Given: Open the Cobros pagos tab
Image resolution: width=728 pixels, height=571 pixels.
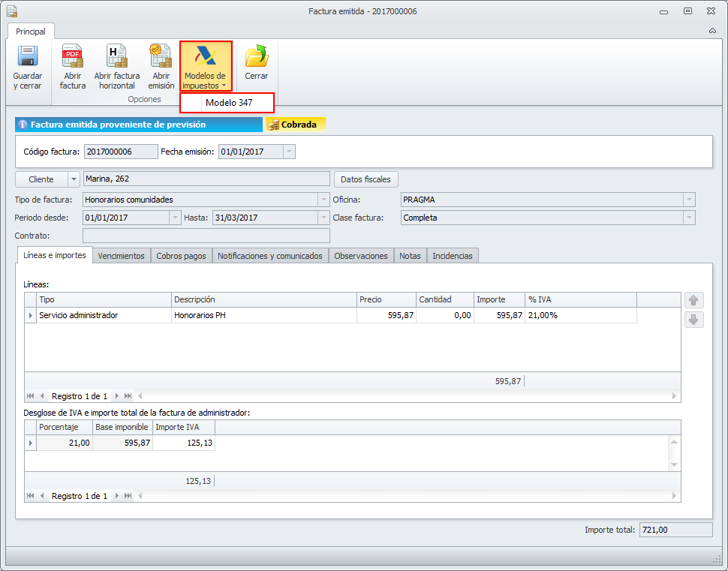Looking at the screenshot, I should (181, 256).
